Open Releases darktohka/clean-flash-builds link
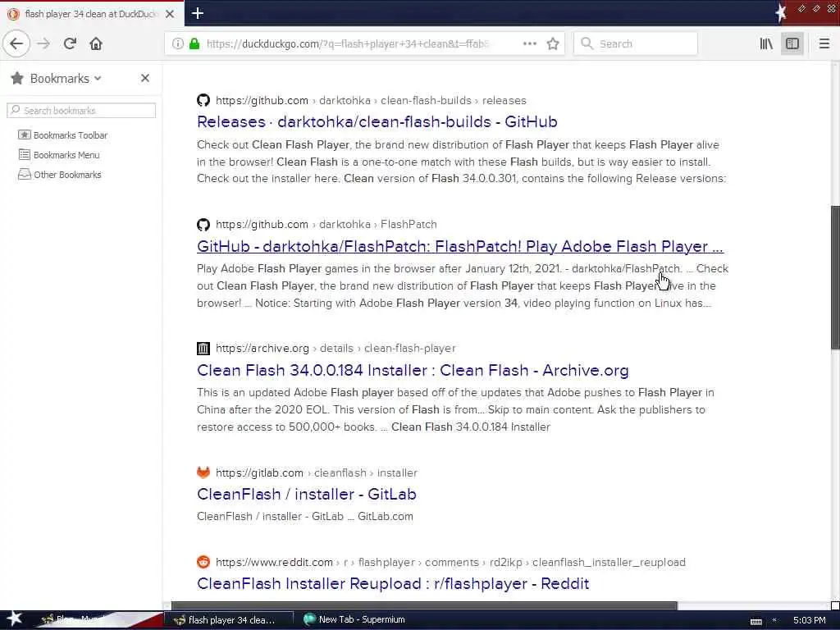The width and height of the screenshot is (840, 630). pos(377,121)
